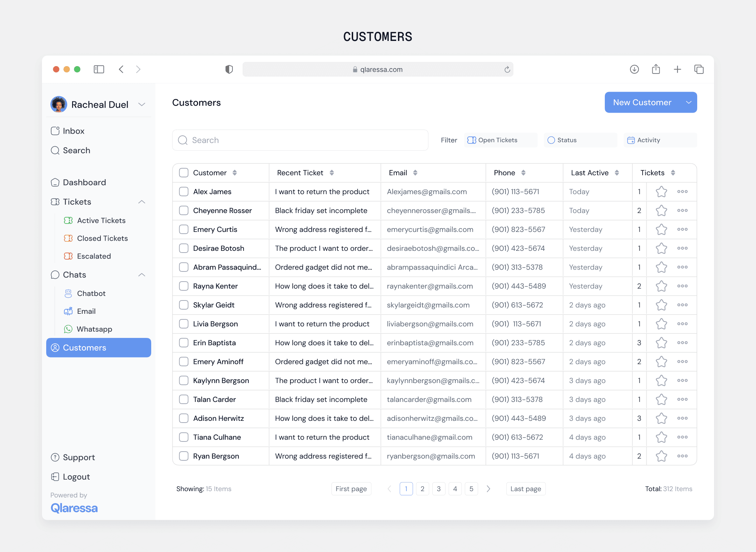This screenshot has width=756, height=552.
Task: Select Emery Curtis row checkbox
Action: pos(184,229)
